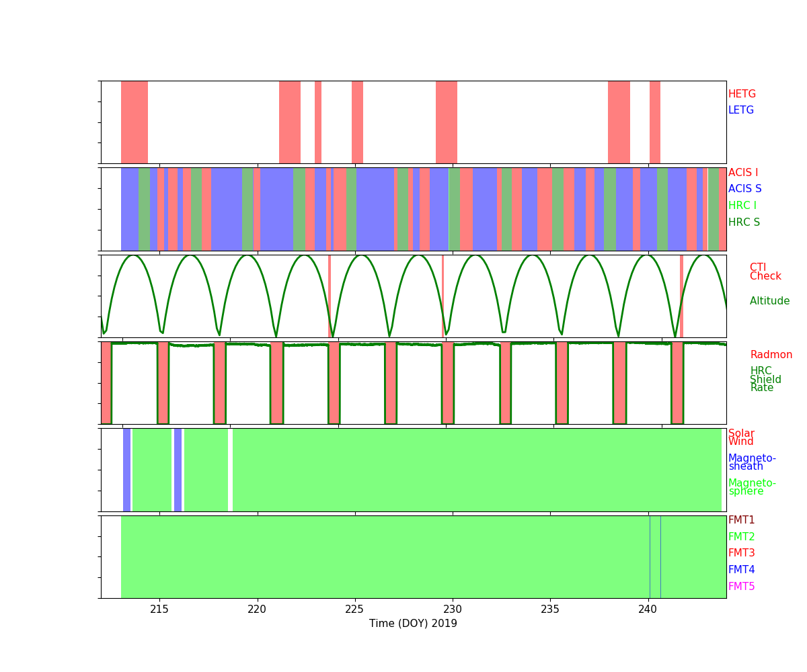Viewport: 807px width, 672px height.
Task: Click the ACIS I legend text
Action: 742,173
